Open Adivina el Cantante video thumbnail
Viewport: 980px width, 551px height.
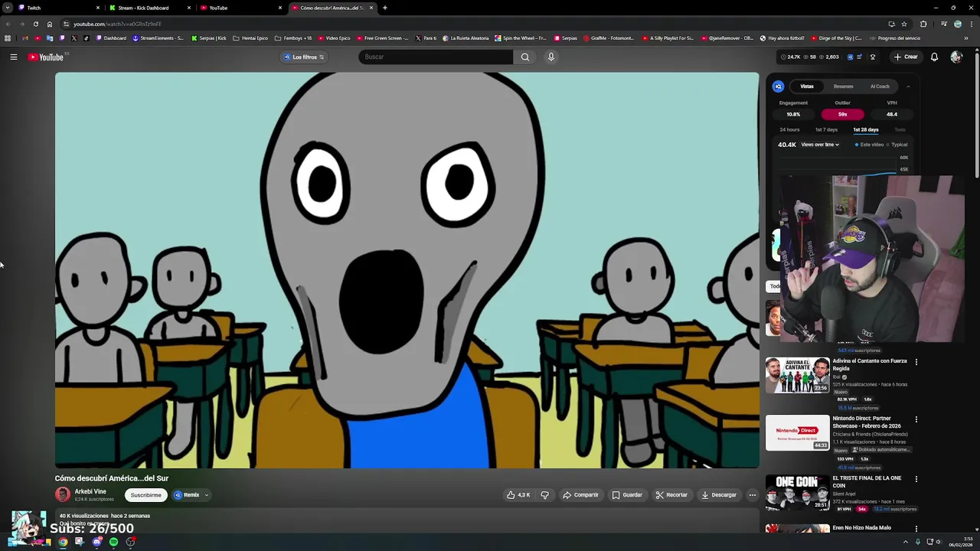click(x=797, y=375)
